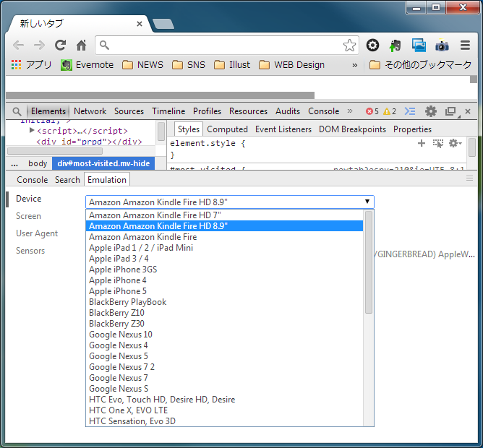Open the Event Listeners sidebar tab
The width and height of the screenshot is (483, 448).
pos(283,129)
